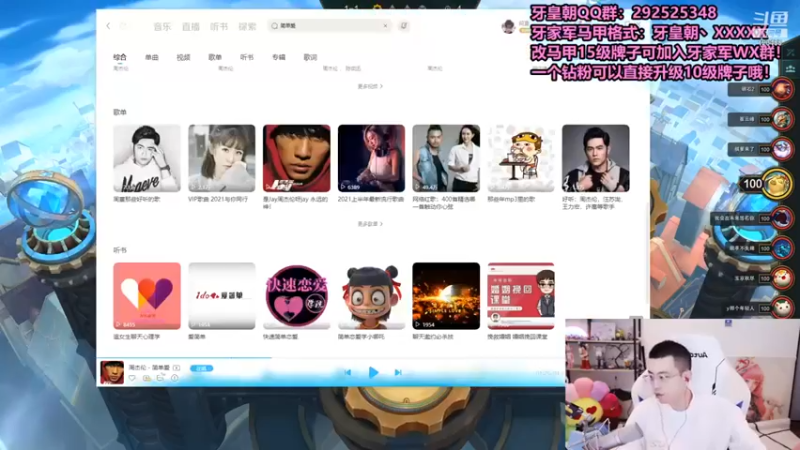Expand 更多视频 link
Viewport: 800px width, 450px height.
click(370, 86)
